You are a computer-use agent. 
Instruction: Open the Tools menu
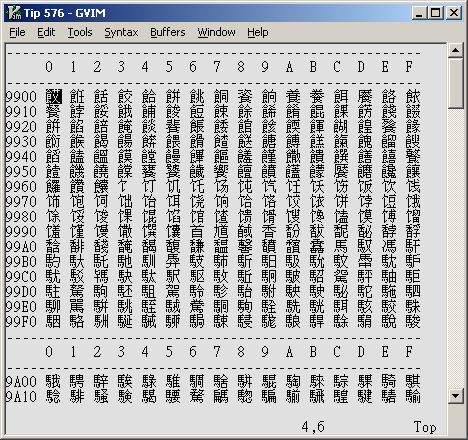[x=80, y=32]
